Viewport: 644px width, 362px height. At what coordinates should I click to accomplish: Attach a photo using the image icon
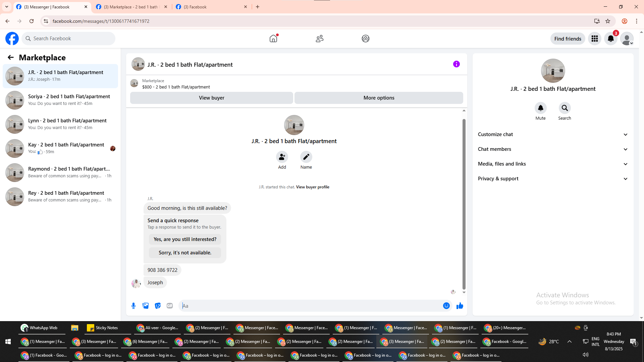146,306
